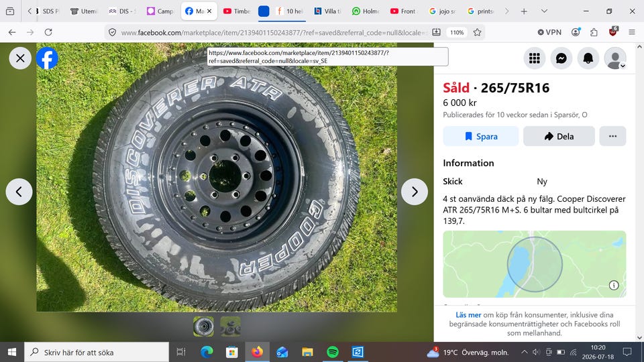The width and height of the screenshot is (644, 362).
Task: Close the marketplace photo viewer
Action: [x=20, y=58]
